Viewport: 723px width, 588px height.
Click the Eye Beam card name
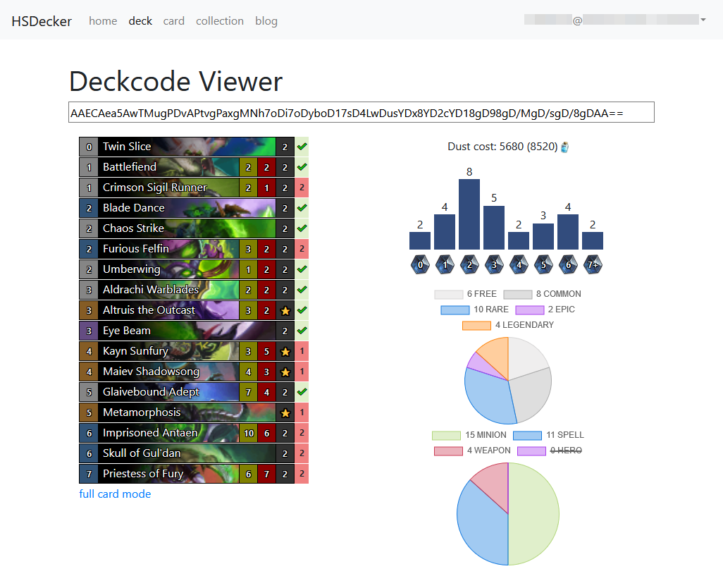coord(126,331)
